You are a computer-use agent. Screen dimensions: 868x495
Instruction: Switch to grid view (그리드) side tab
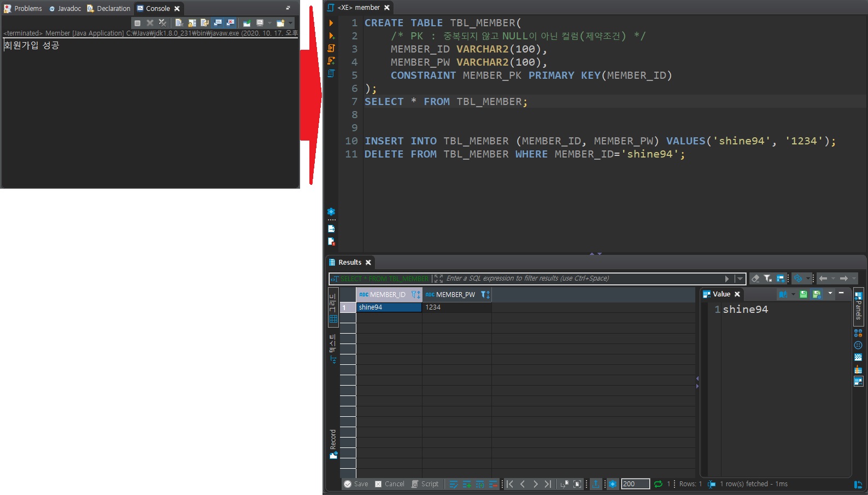[333, 308]
